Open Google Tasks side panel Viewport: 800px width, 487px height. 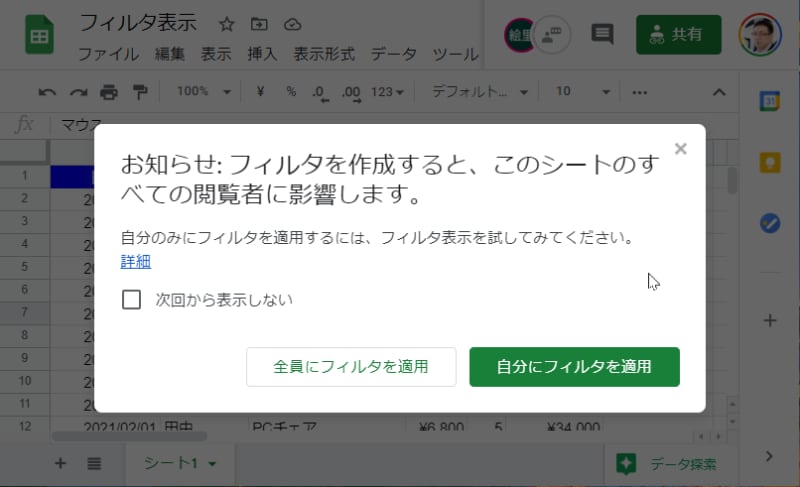pyautogui.click(x=769, y=223)
